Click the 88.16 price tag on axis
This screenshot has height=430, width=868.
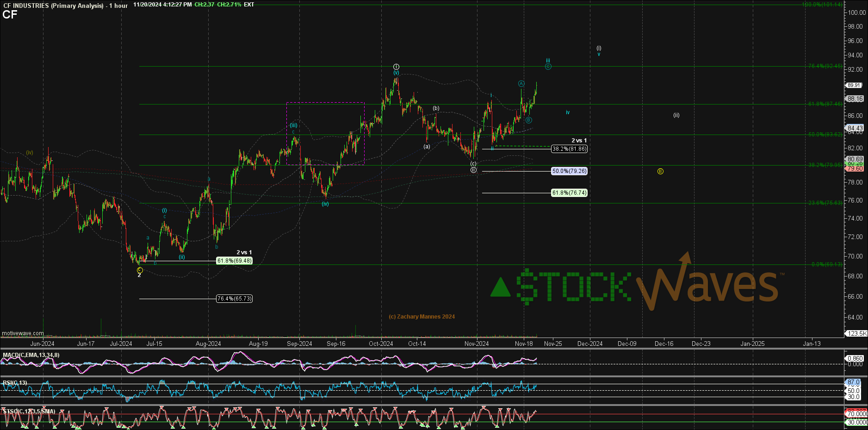click(x=855, y=98)
